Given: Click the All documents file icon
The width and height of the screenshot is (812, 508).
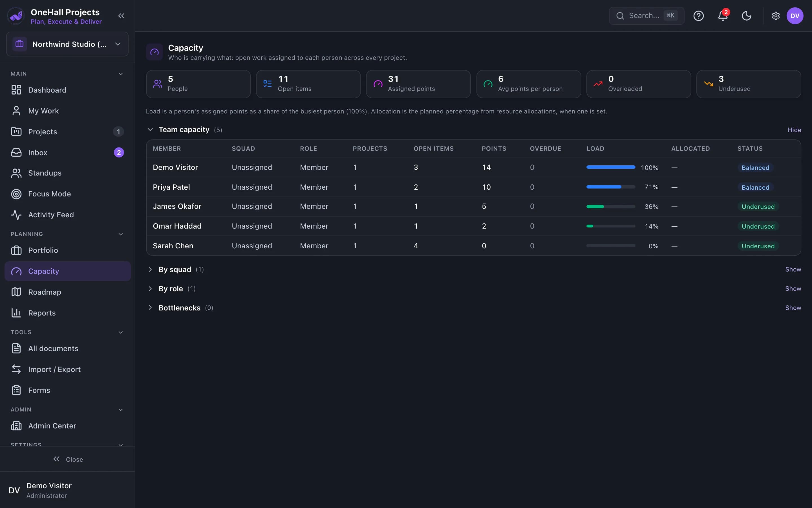Looking at the screenshot, I should [x=16, y=349].
